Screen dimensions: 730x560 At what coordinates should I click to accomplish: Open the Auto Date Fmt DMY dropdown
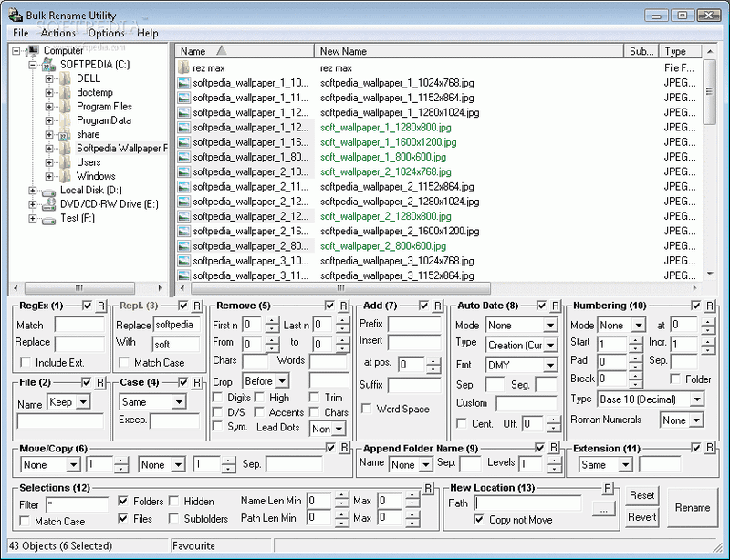[x=551, y=366]
